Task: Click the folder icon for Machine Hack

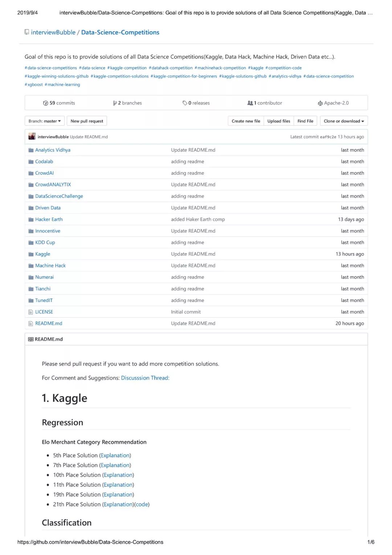Action: pyautogui.click(x=31, y=266)
